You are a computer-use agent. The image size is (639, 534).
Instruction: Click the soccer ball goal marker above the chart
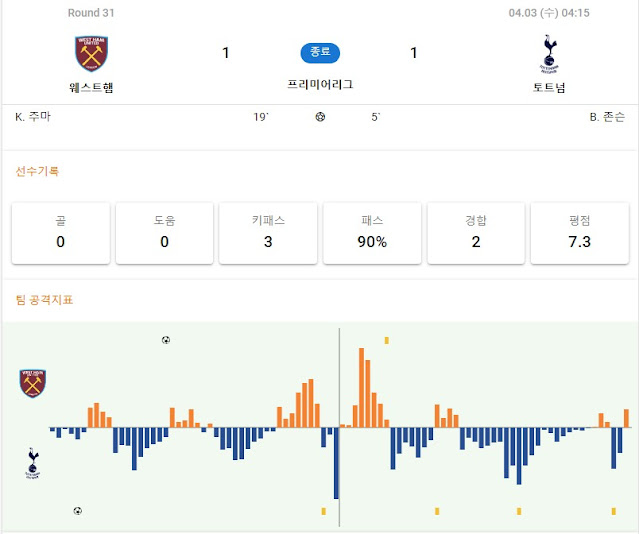(166, 340)
